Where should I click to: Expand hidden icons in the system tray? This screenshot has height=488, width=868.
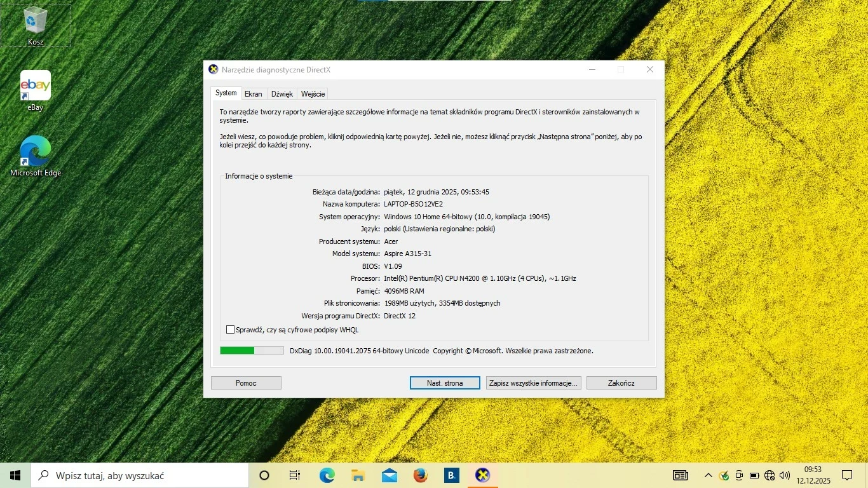click(x=708, y=475)
